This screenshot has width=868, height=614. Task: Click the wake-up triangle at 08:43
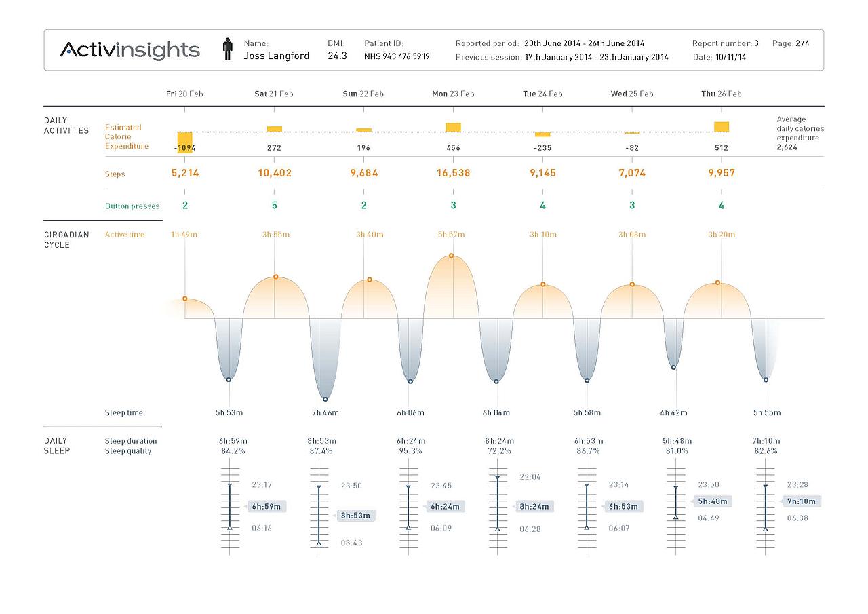click(319, 543)
